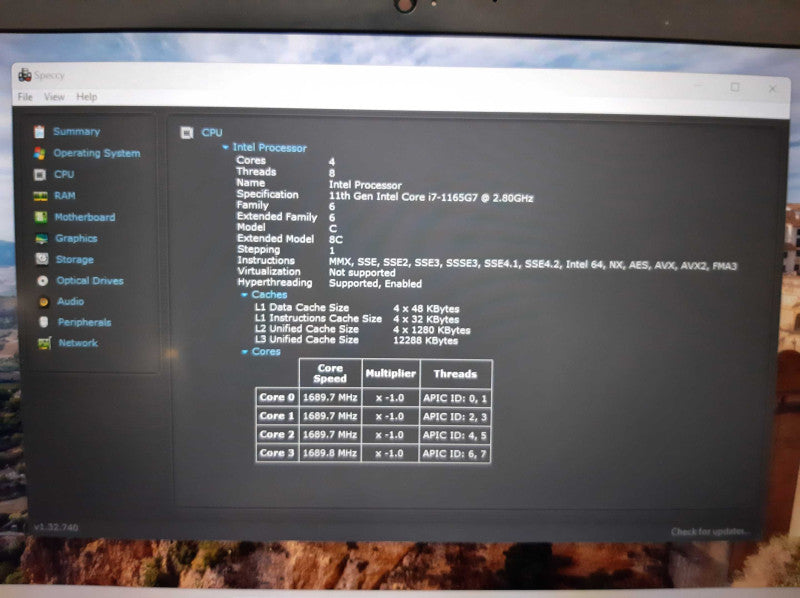
Task: Click the RAM module icon
Action: pos(40,196)
